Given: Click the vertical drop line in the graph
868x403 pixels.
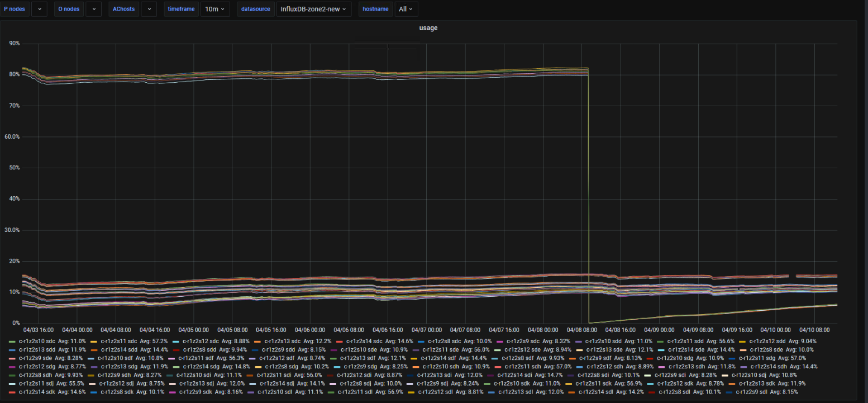Looking at the screenshot, I should (x=589, y=196).
